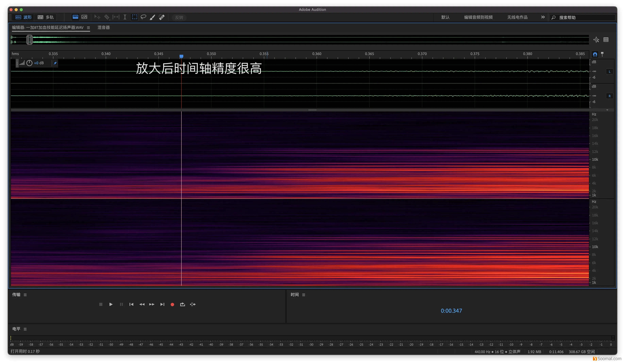
Task: Click the +0 dB gain value
Action: point(39,63)
